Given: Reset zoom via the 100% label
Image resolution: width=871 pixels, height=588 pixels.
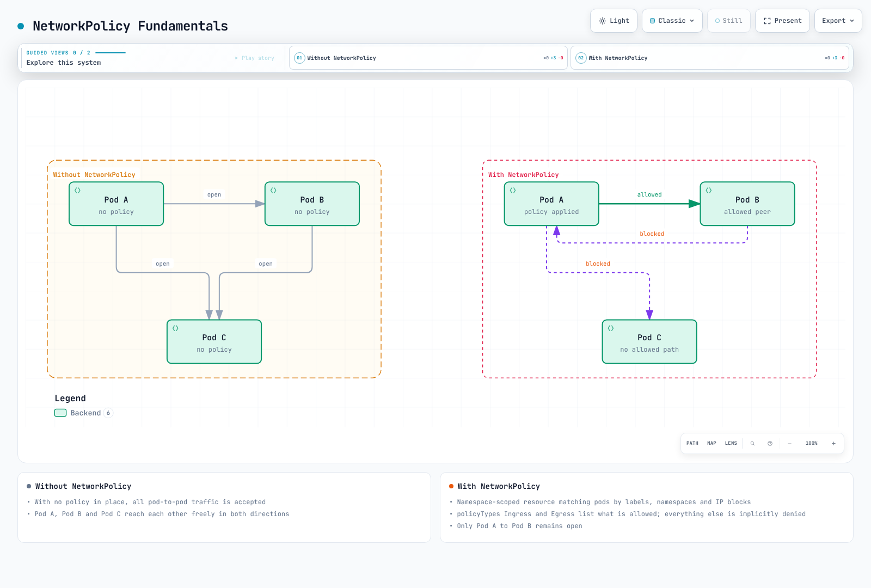Looking at the screenshot, I should [812, 443].
